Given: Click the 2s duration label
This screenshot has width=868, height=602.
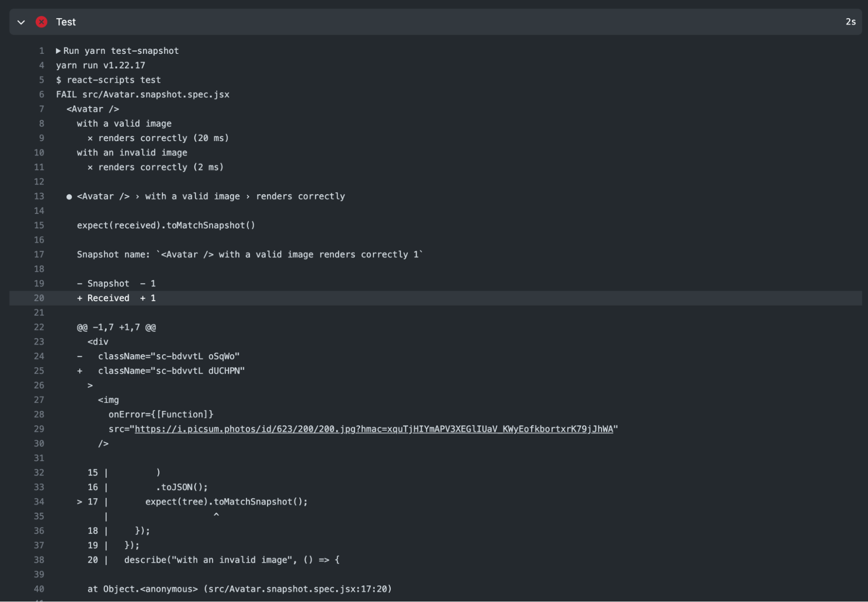Looking at the screenshot, I should pyautogui.click(x=850, y=22).
